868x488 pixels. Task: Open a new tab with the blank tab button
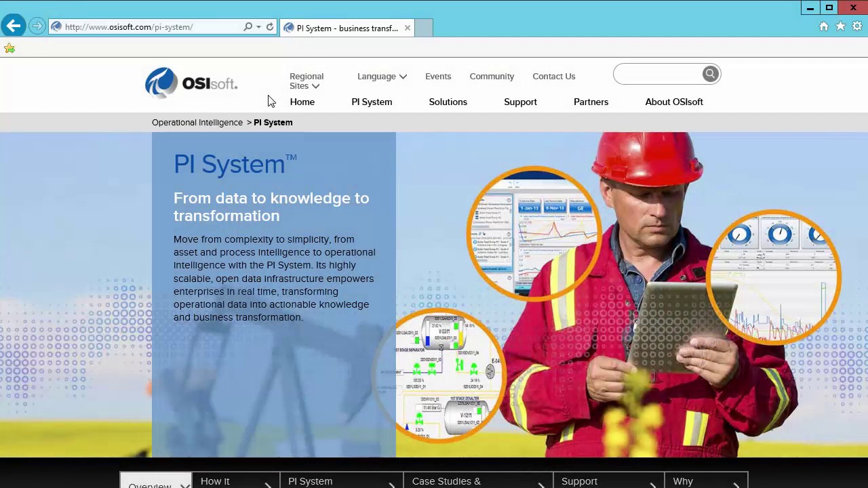[424, 28]
